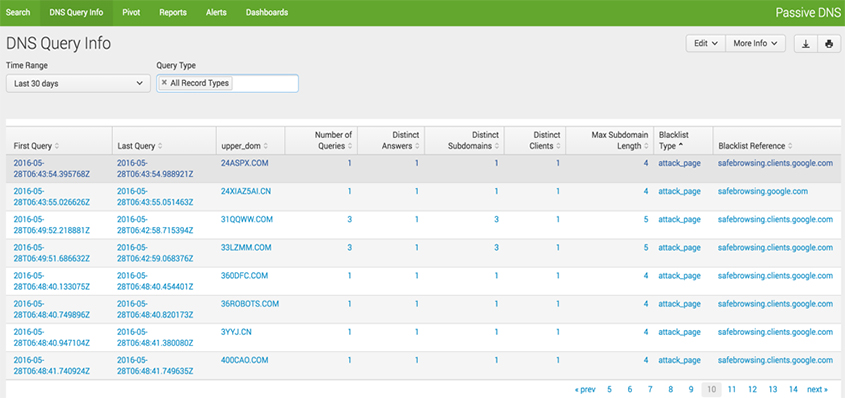Image resolution: width=845 pixels, height=398 pixels.
Task: Click the 36ROBOTS.COM domain cell
Action: (x=250, y=304)
